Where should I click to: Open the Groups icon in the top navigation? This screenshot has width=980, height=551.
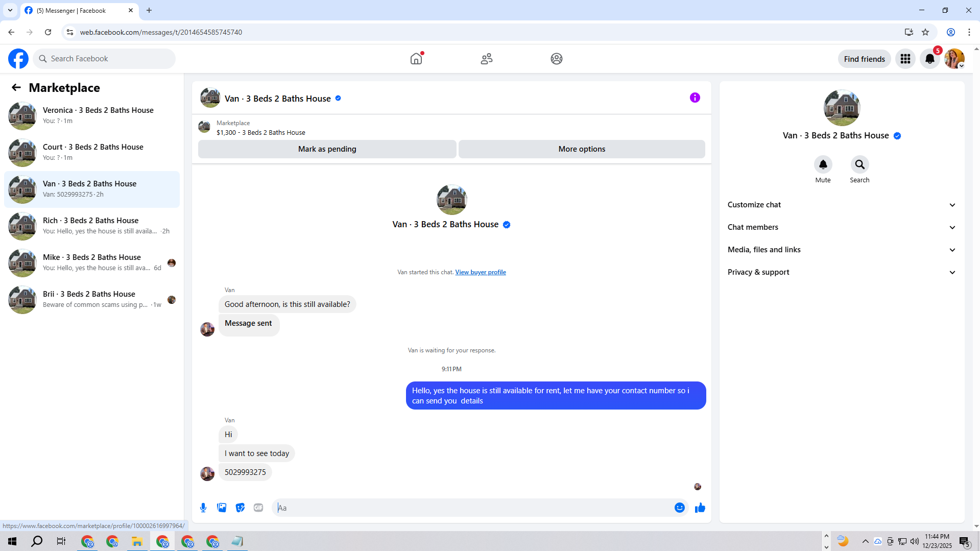point(557,59)
